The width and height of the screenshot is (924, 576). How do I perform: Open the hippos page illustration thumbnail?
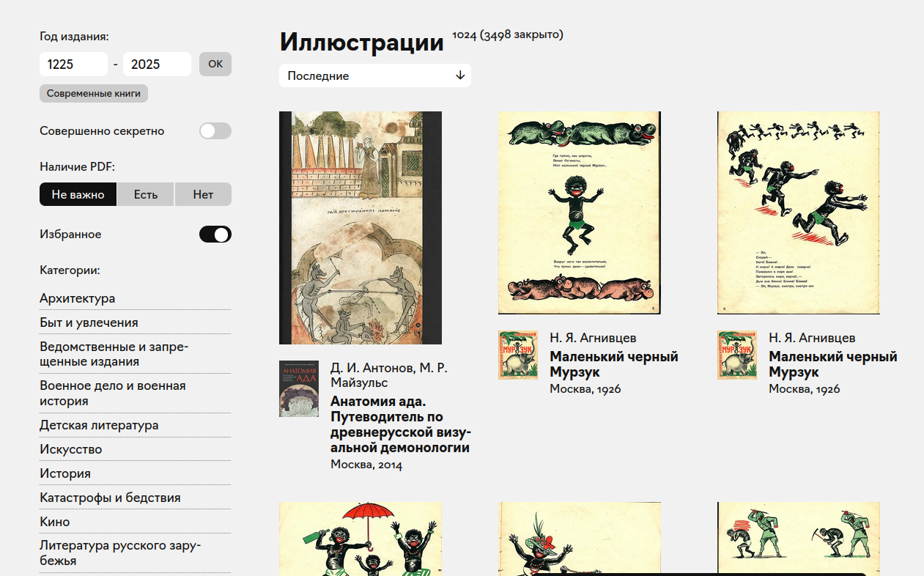click(579, 213)
